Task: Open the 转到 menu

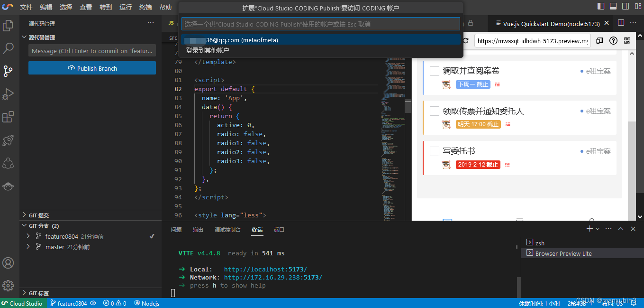Action: pos(106,7)
